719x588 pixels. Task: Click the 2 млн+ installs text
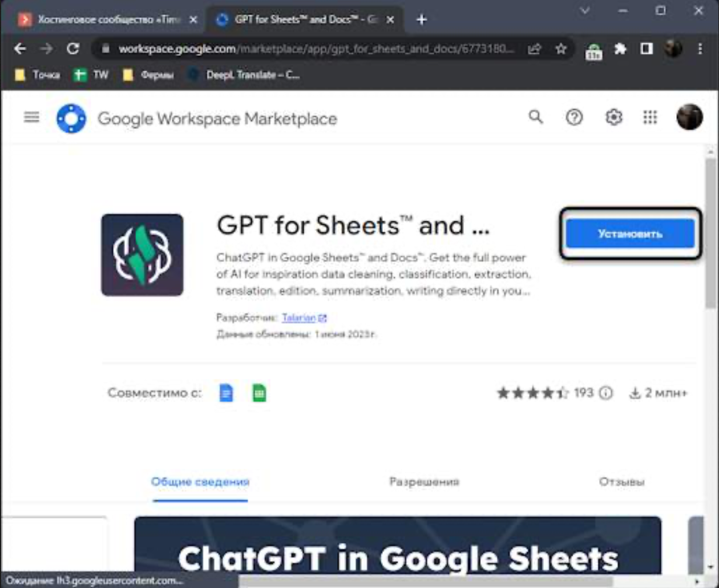pos(666,393)
